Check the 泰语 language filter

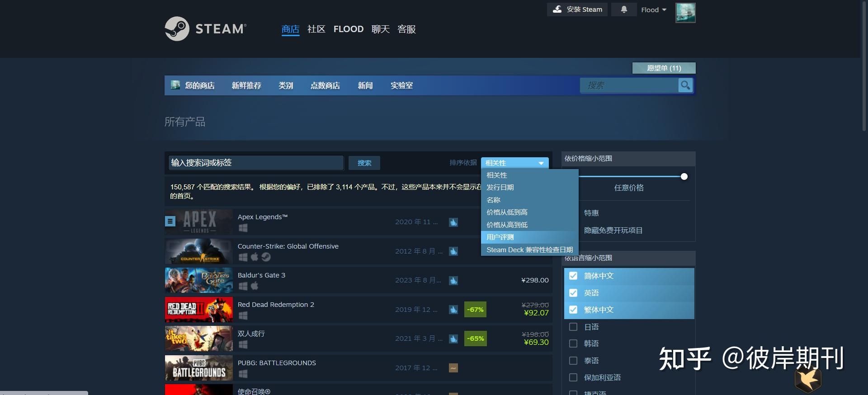click(573, 361)
